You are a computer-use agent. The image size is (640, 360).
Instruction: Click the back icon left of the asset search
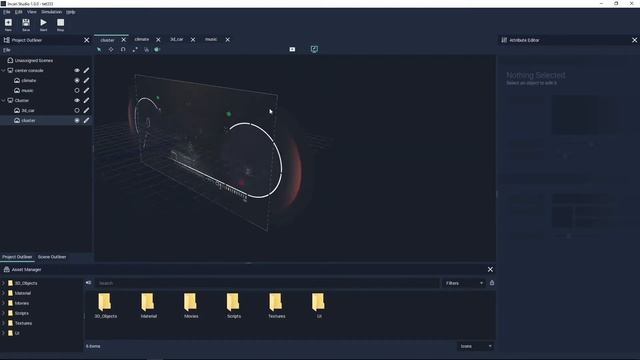tap(89, 283)
